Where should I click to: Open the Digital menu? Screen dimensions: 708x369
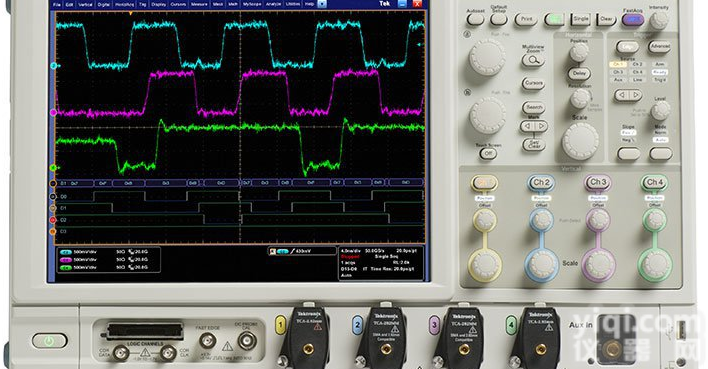pos(104,5)
